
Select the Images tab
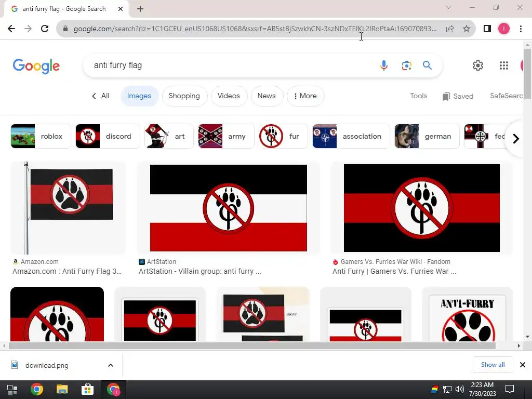[x=139, y=96]
